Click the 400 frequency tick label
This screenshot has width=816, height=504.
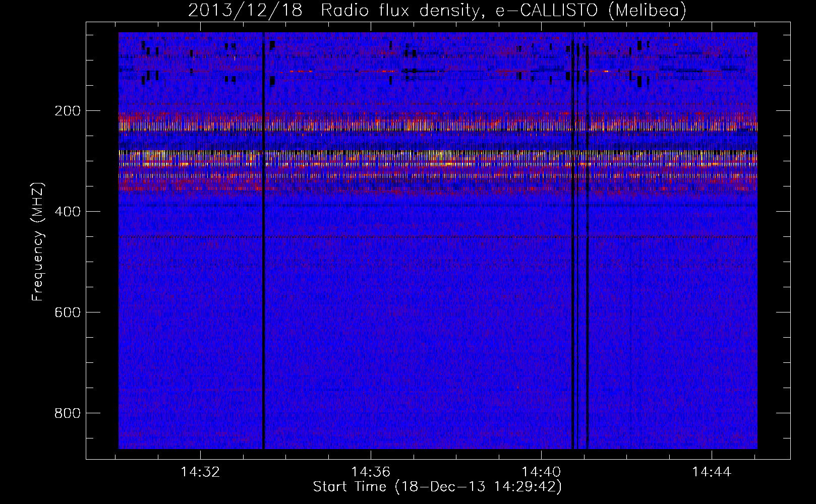[67, 211]
